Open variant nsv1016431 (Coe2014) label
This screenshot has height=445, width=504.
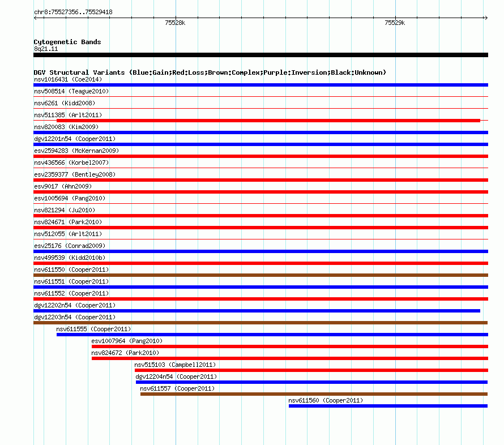coord(68,79)
